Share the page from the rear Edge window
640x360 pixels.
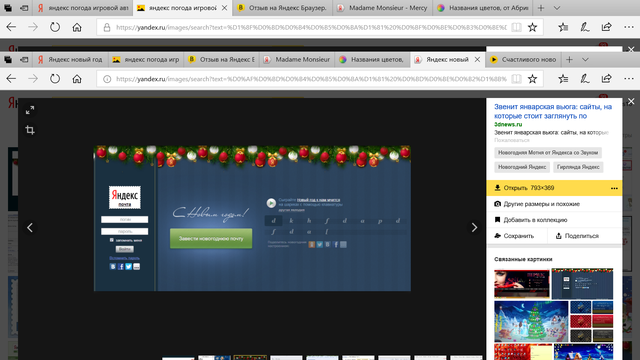pyautogui.click(x=607, y=27)
